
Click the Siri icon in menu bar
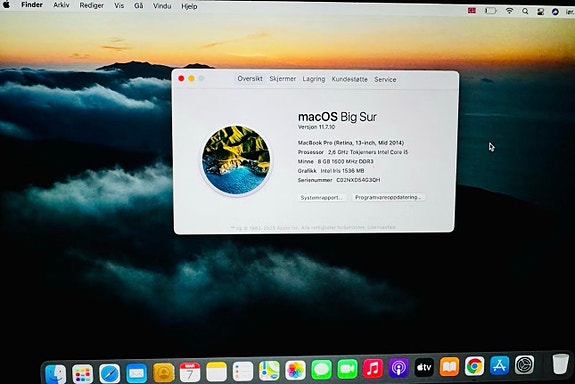tap(555, 12)
